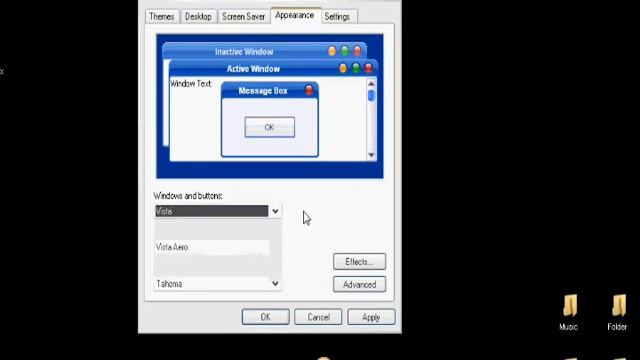Open the Advanced settings button
The height and width of the screenshot is (360, 640).
point(359,284)
